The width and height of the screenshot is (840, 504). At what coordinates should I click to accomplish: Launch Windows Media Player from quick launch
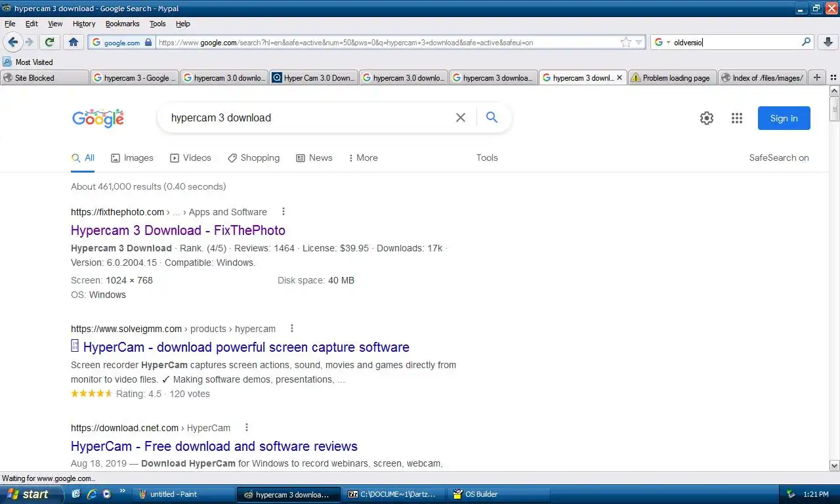tap(107, 494)
